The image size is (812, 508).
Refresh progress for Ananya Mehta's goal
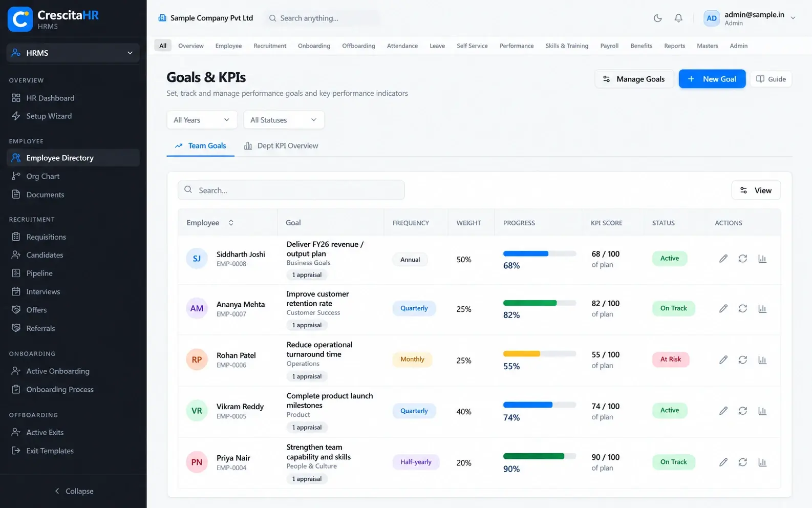click(742, 308)
